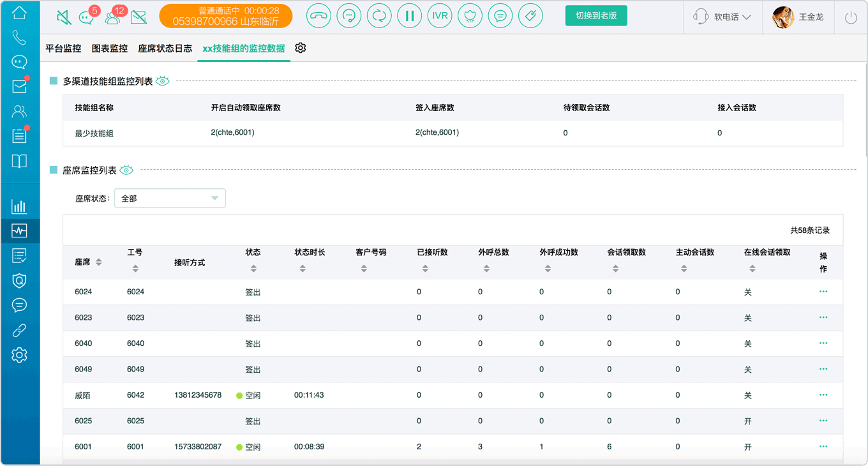This screenshot has width=868, height=466.
Task: Open the bar chart reports sidebar icon
Action: 20,206
